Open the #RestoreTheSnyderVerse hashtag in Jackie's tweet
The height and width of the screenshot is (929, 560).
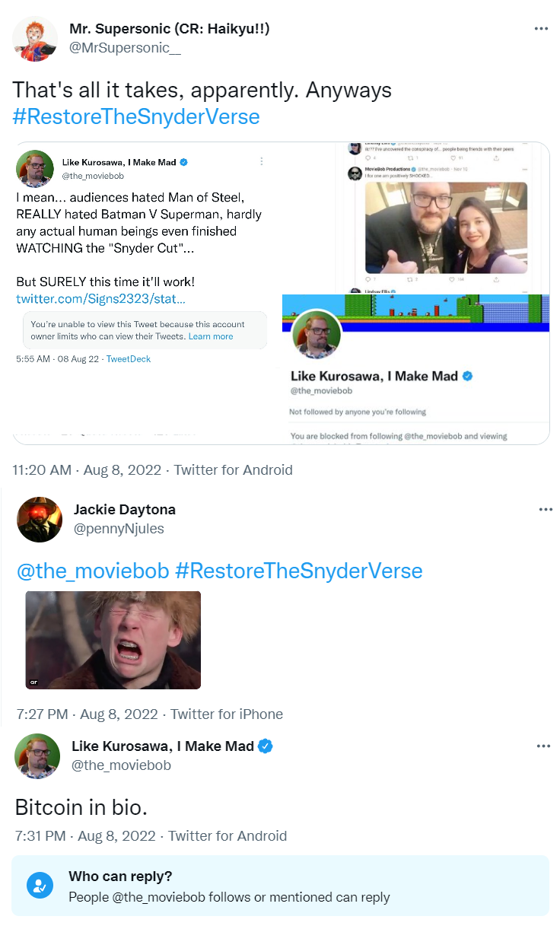pos(298,571)
